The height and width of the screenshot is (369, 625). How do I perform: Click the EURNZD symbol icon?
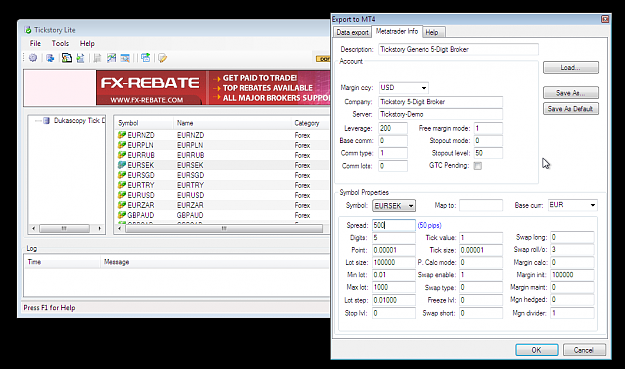(122, 135)
